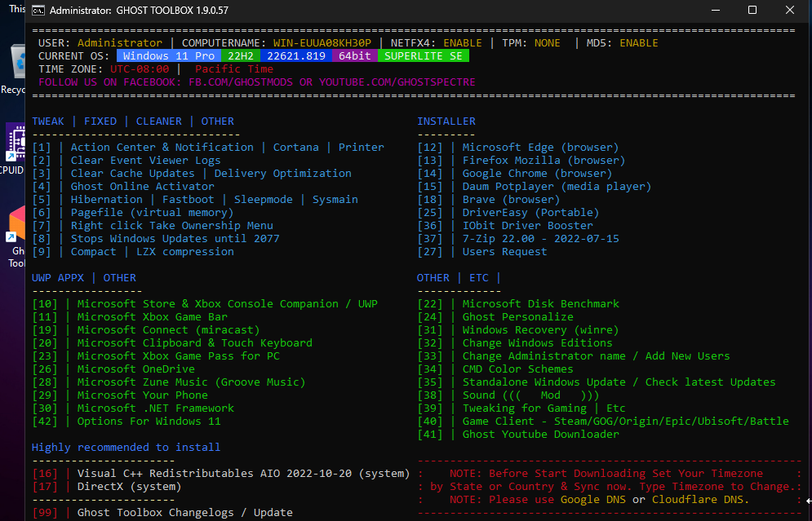This screenshot has height=521, width=812.
Task: Click option 2 Clear Event Viewer Logs
Action: [126, 161]
